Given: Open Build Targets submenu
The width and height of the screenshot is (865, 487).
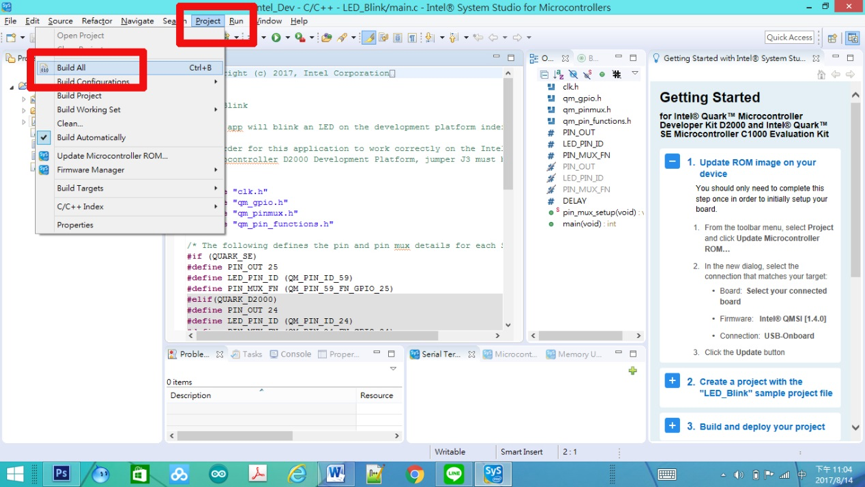Looking at the screenshot, I should click(131, 188).
